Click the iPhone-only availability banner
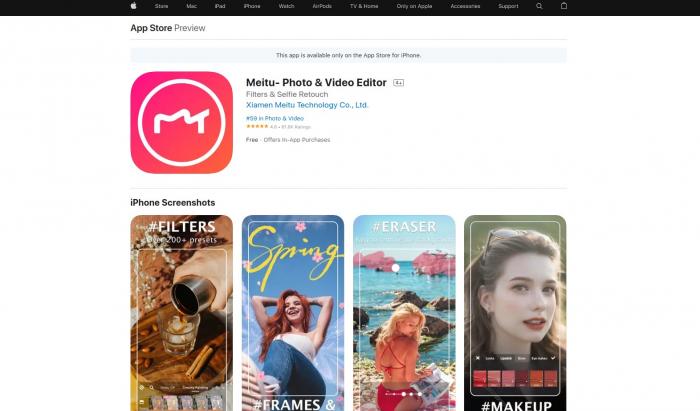700x411 pixels. 348,55
